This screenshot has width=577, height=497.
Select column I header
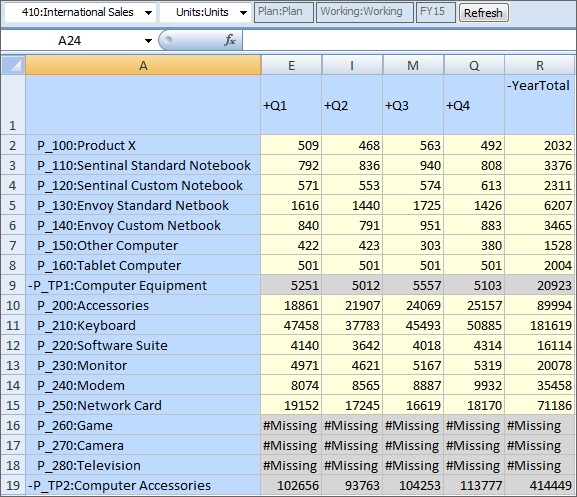pos(352,65)
